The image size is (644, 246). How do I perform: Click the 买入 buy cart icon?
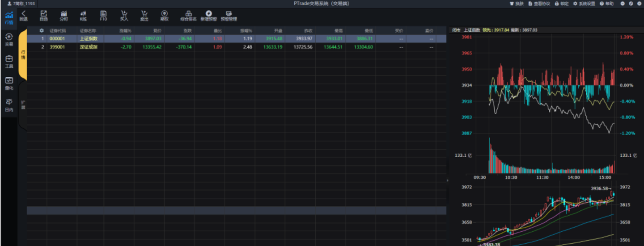pos(124,16)
